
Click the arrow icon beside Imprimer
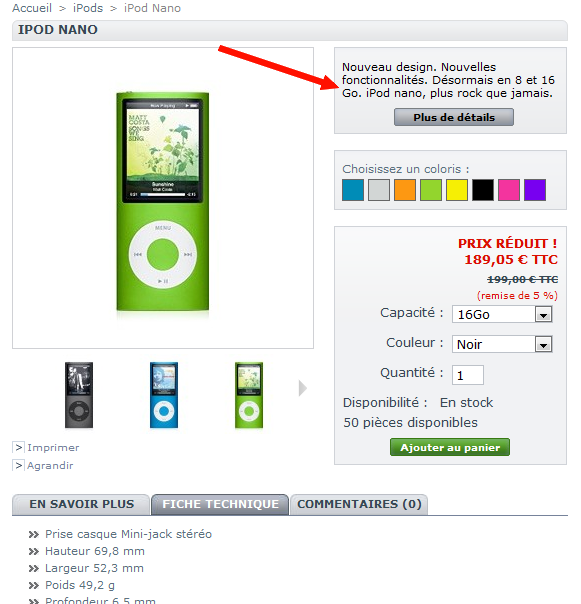18,447
